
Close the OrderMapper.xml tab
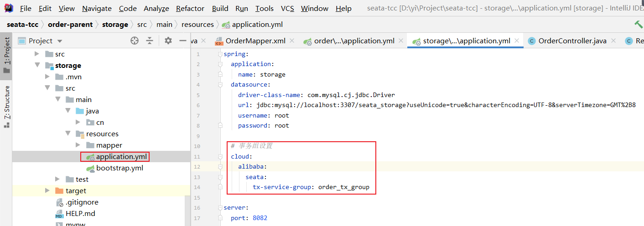[292, 41]
